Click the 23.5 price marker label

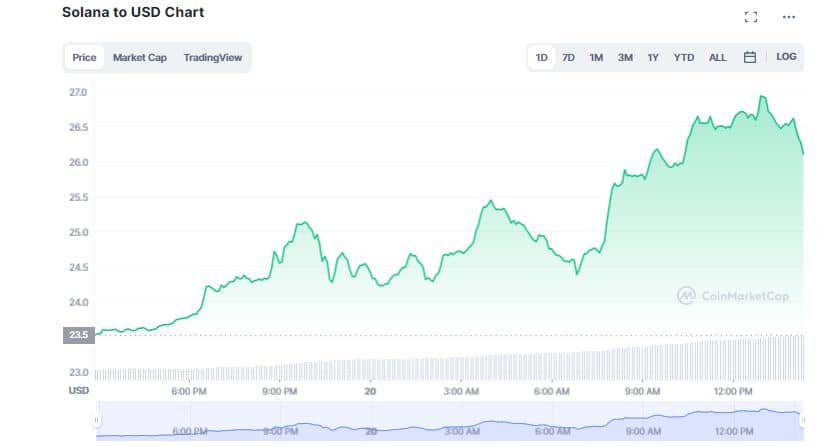pos(78,335)
